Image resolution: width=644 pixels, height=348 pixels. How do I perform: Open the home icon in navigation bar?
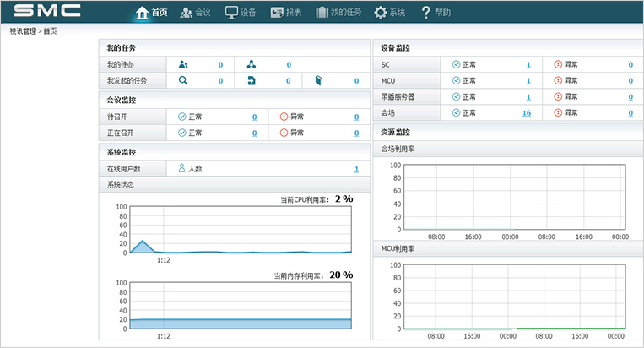tap(142, 13)
